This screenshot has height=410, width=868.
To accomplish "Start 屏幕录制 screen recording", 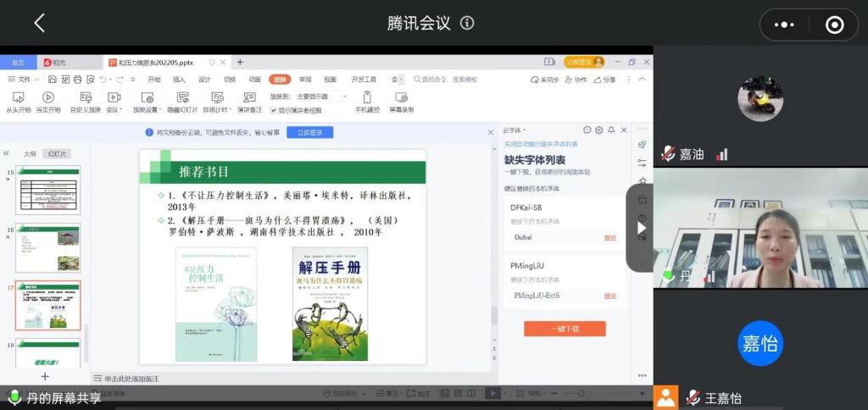I will 401,98.
